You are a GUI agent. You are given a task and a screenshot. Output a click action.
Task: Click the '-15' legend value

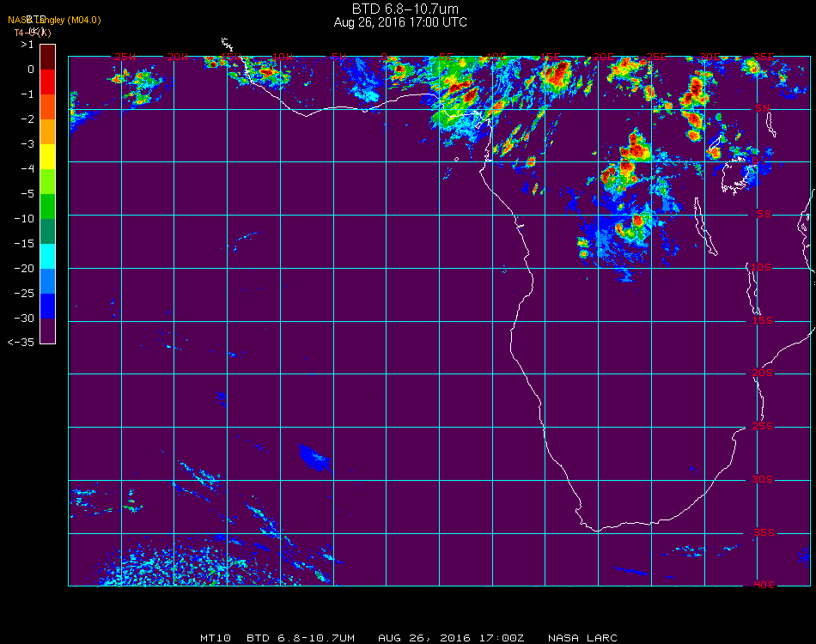[x=24, y=244]
